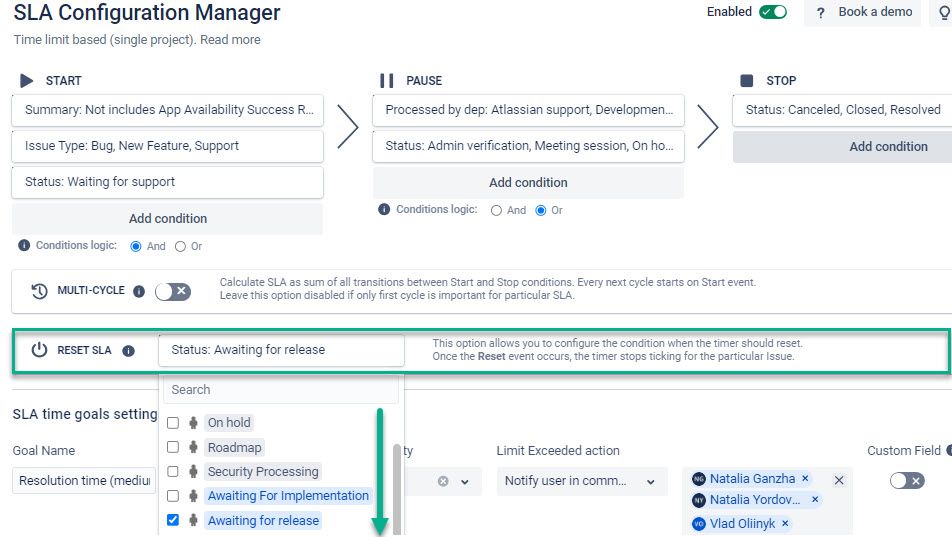
Task: Open Status Waiting for support condition
Action: 168,182
